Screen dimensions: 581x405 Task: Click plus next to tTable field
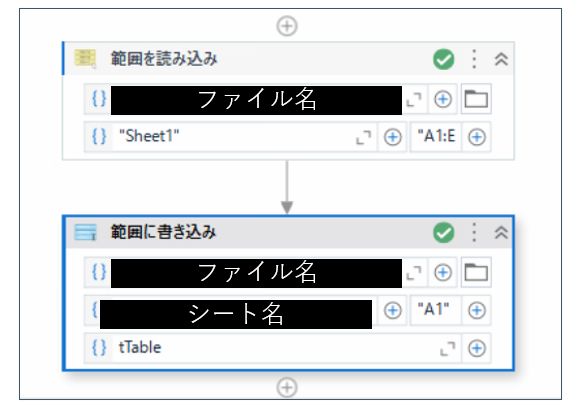coord(477,348)
